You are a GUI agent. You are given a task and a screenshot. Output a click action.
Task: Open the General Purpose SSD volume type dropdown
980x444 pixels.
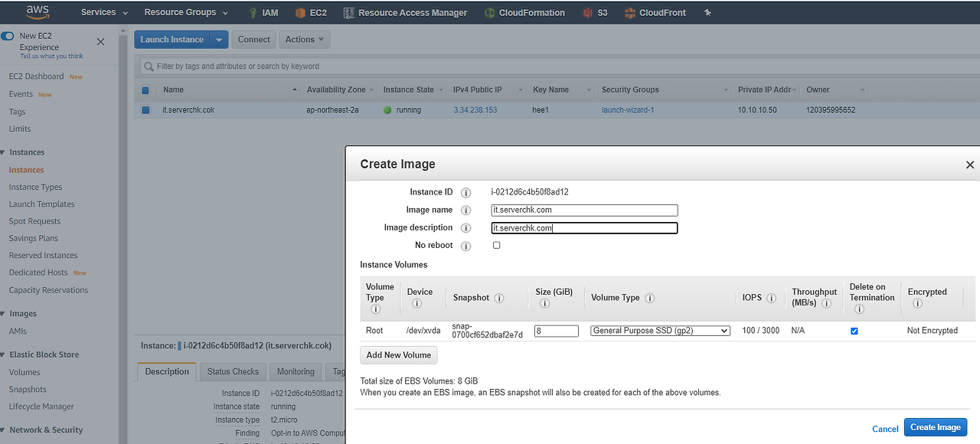660,331
